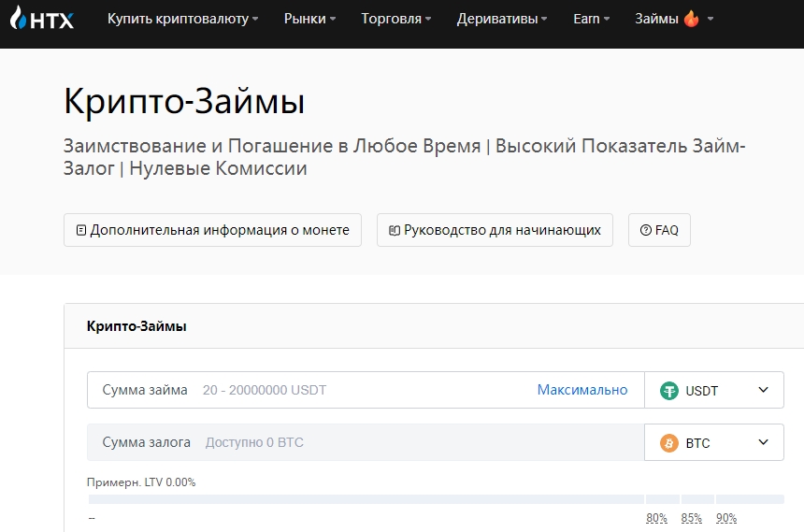Click the Tether USDT coin icon
The image size is (804, 532).
[669, 391]
